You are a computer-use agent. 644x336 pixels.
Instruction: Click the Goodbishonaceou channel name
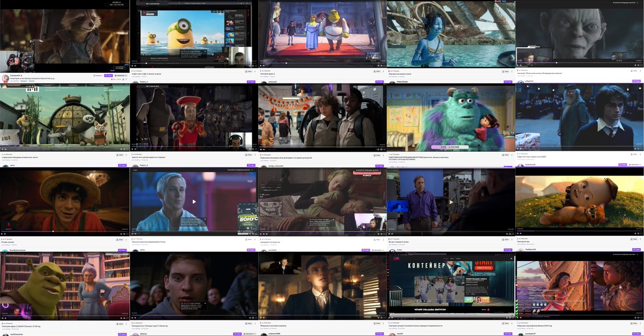pyautogui.click(x=18, y=250)
